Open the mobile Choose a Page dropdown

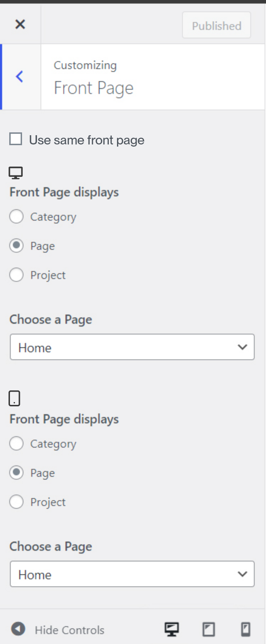[132, 574]
